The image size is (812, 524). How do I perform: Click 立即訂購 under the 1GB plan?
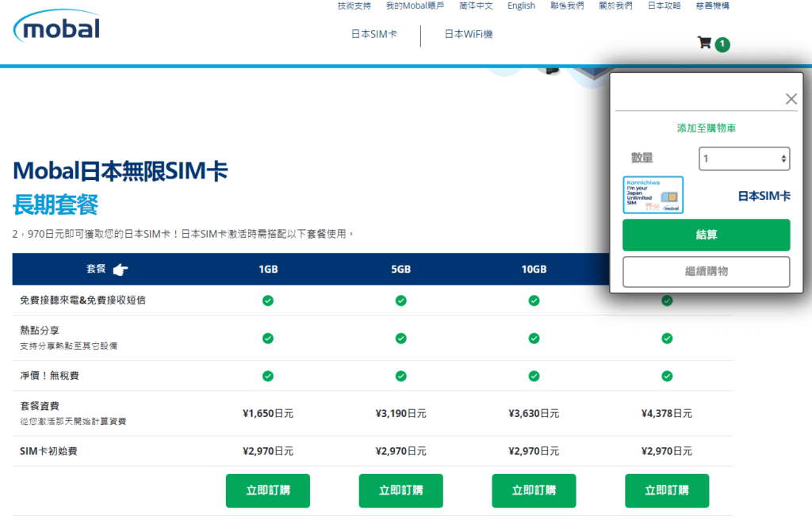coord(268,491)
